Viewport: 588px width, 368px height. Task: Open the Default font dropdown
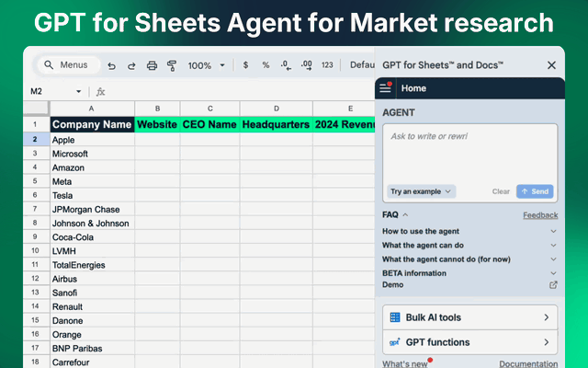(362, 65)
